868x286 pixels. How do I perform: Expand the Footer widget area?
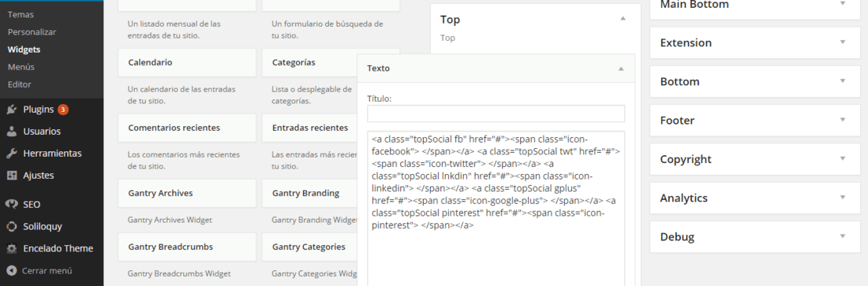click(843, 120)
